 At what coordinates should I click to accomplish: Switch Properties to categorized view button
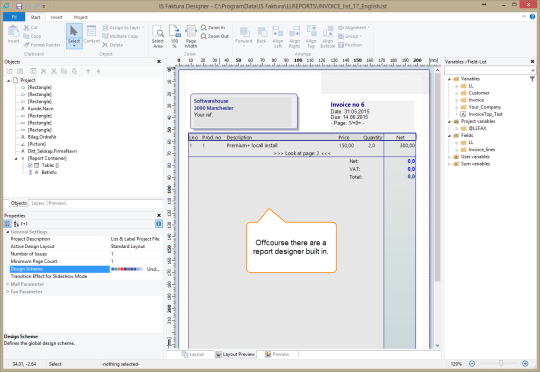(7, 224)
